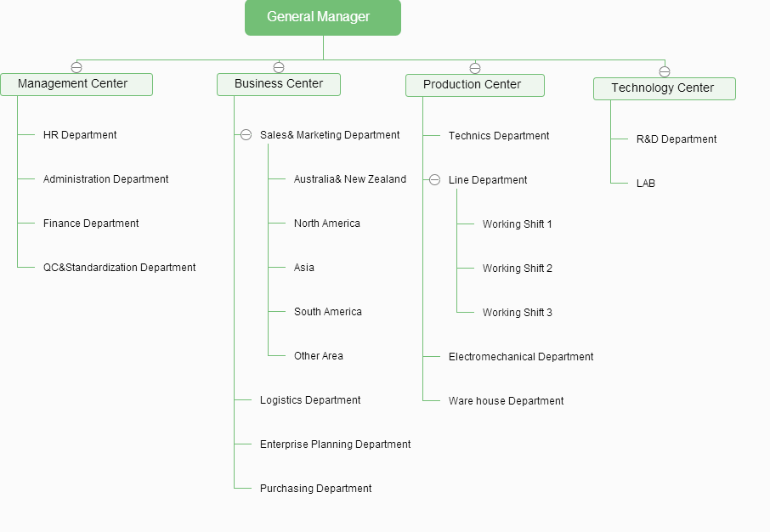Select the Management Center box
This screenshot has width=770, height=532.
tap(76, 84)
